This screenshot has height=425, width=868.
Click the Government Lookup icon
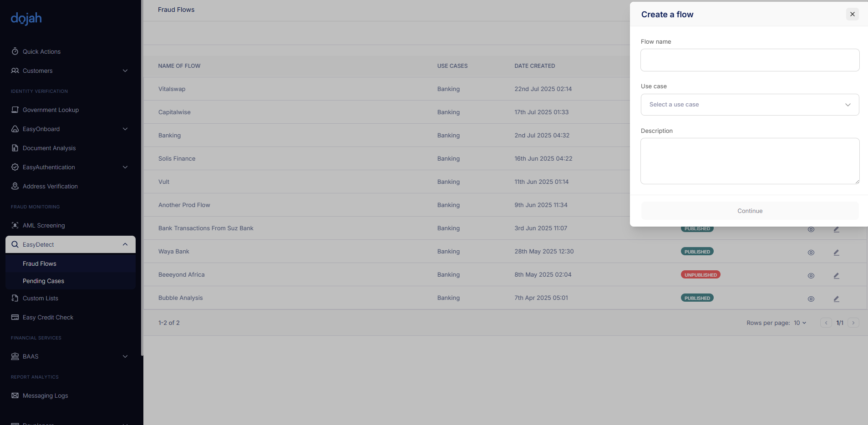(15, 110)
